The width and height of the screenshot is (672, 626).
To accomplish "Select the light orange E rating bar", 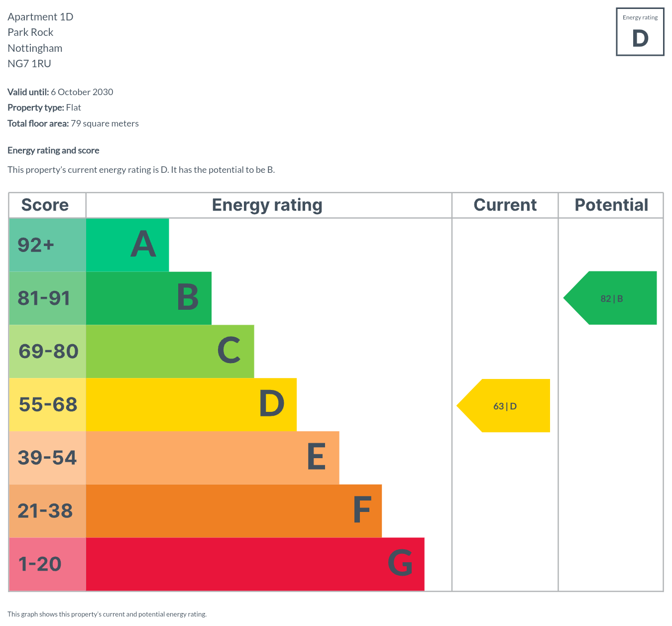I will [x=213, y=458].
